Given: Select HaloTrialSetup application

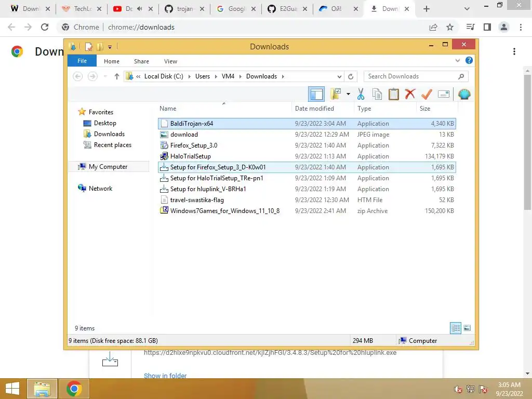Looking at the screenshot, I should click(307, 156).
